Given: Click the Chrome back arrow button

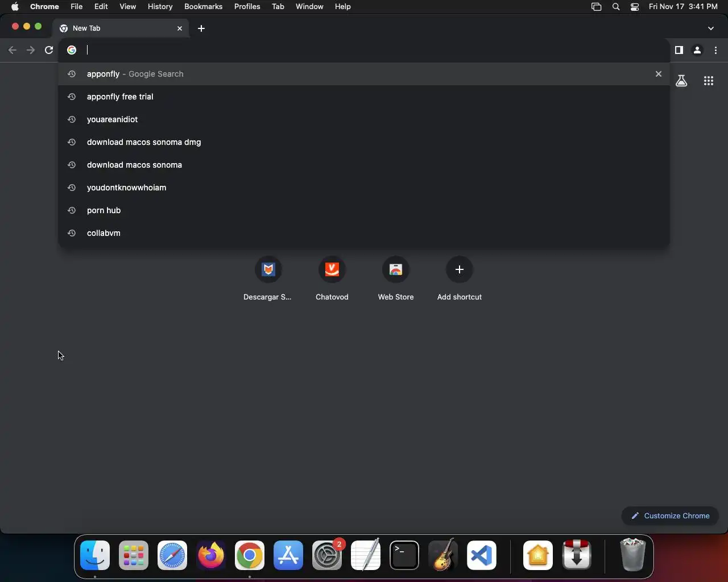Looking at the screenshot, I should 13,50.
